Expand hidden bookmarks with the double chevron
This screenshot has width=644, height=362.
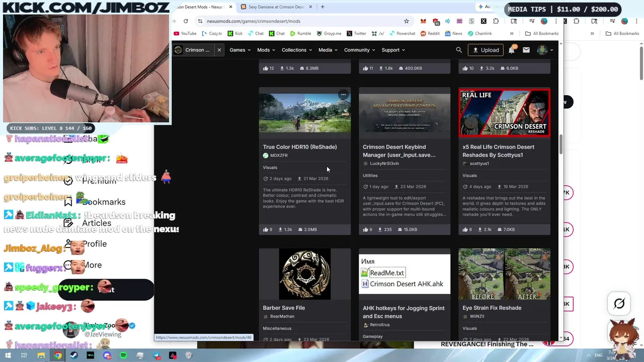pos(512,34)
